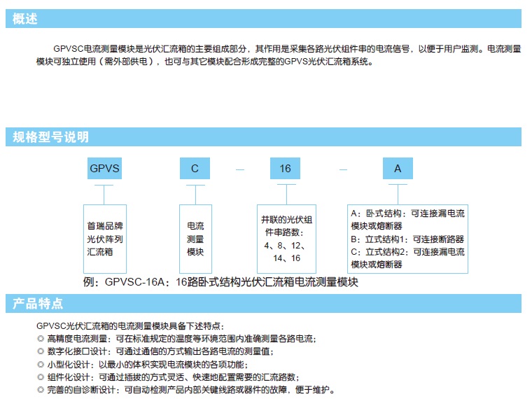Click the 概述 section header
532x399 pixels.
(x=263, y=19)
